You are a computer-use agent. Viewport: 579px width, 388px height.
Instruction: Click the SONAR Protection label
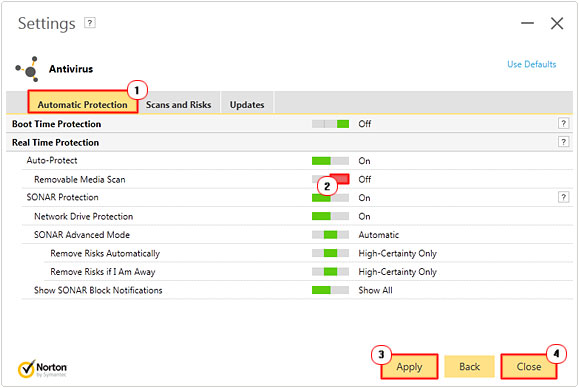click(62, 197)
